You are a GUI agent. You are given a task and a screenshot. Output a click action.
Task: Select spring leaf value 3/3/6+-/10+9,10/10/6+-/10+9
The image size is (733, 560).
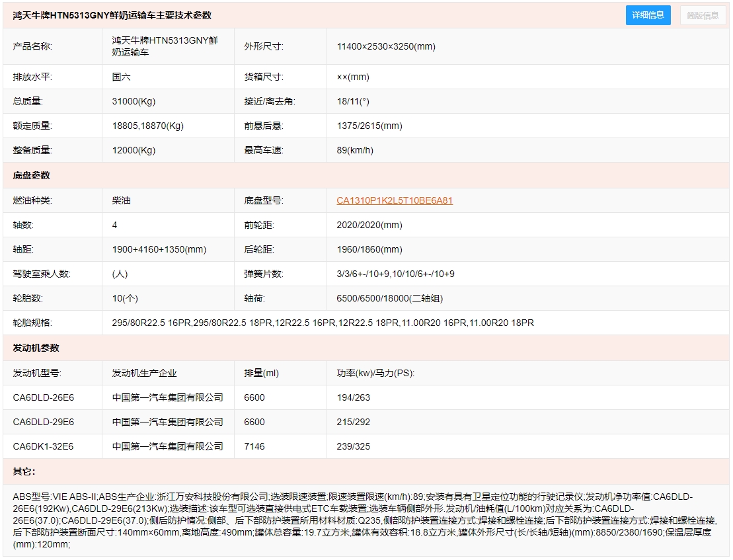pyautogui.click(x=395, y=274)
